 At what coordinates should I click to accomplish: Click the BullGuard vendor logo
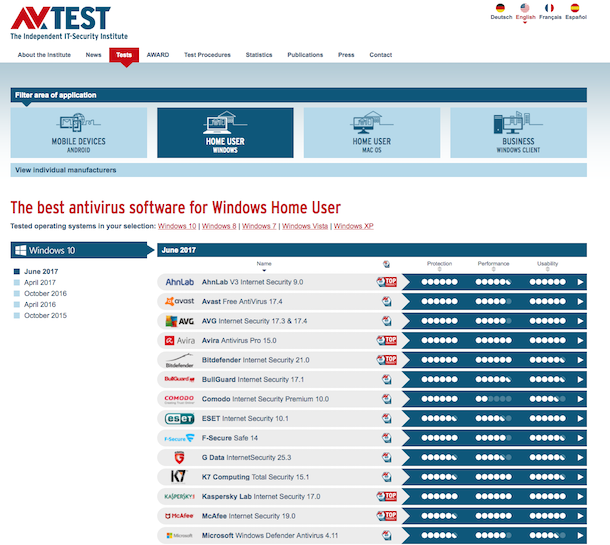(x=179, y=379)
